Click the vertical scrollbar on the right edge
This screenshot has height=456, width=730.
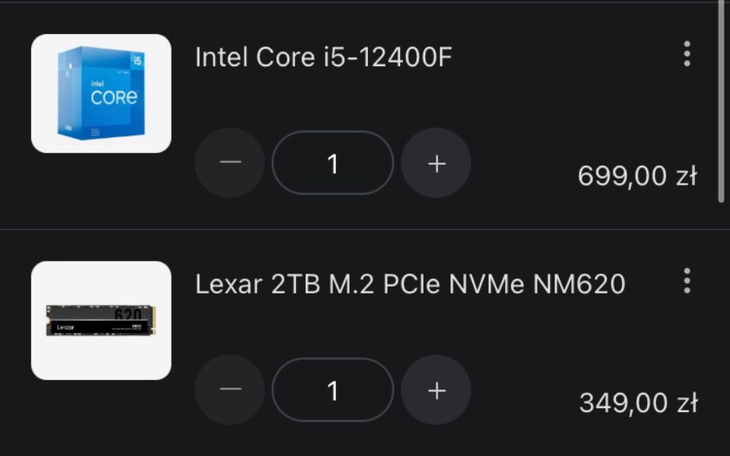(722, 100)
